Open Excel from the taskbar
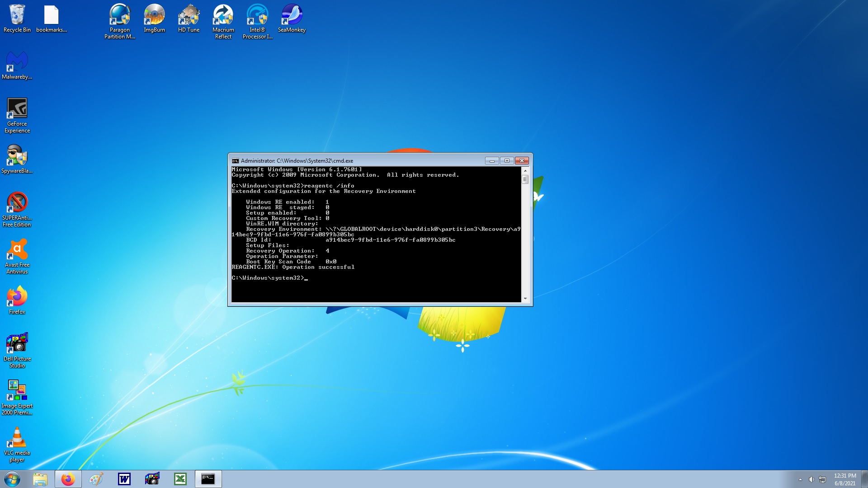The width and height of the screenshot is (868, 488). [180, 479]
